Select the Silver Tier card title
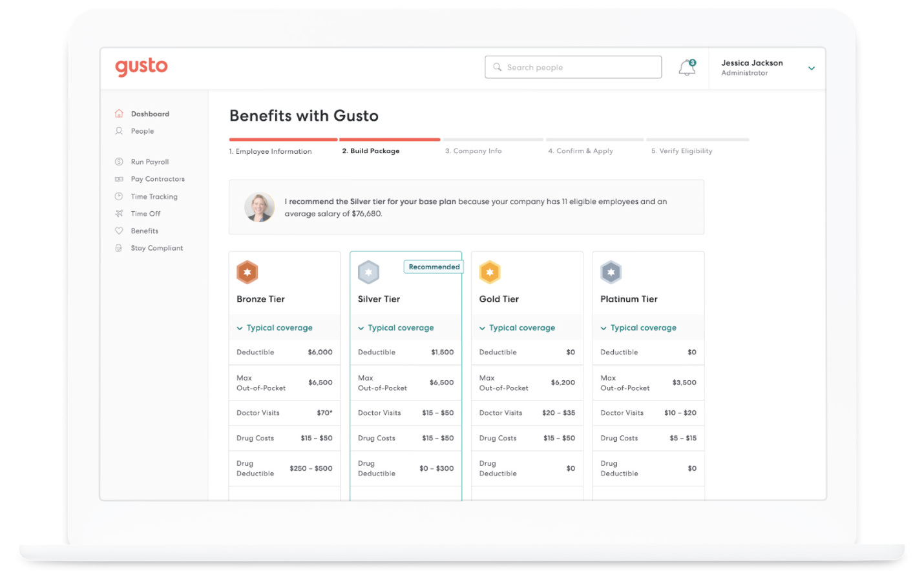This screenshot has width=924, height=571. pyautogui.click(x=379, y=299)
